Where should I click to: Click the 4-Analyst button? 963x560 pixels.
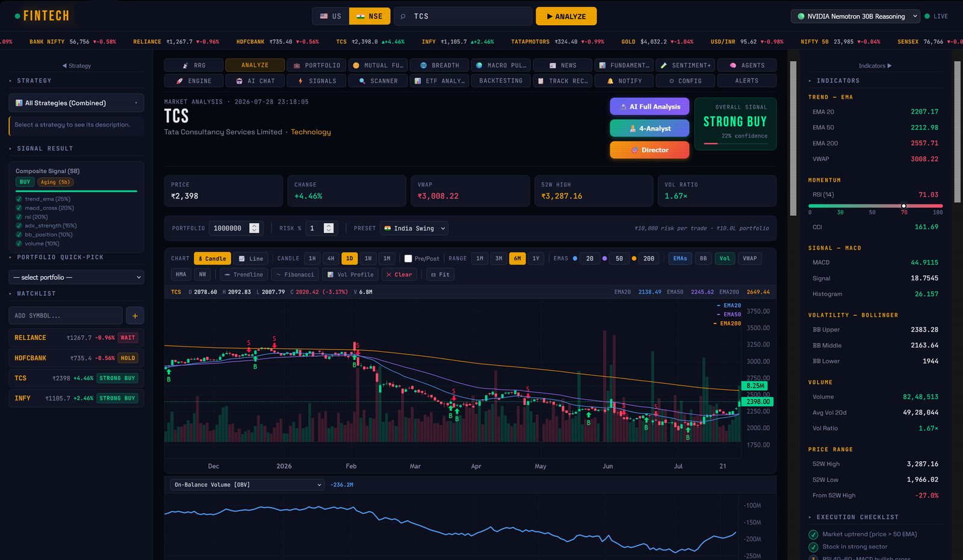[x=649, y=128]
